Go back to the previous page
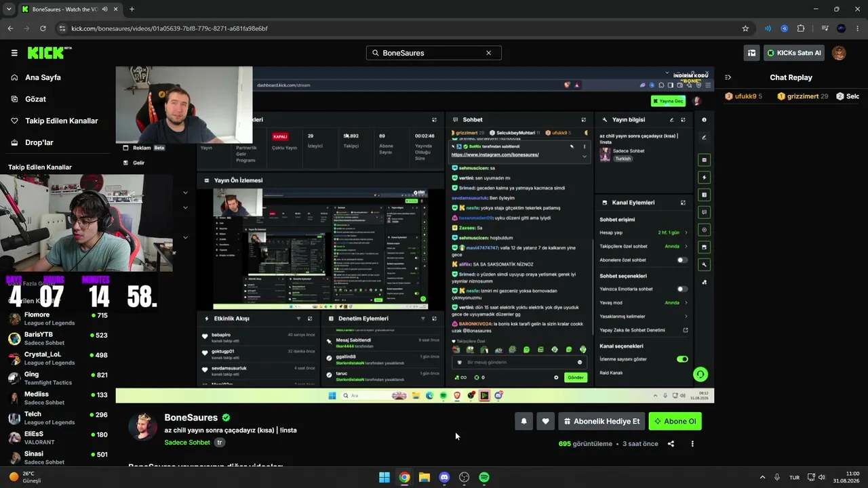This screenshot has width=868, height=488. coord(10,28)
